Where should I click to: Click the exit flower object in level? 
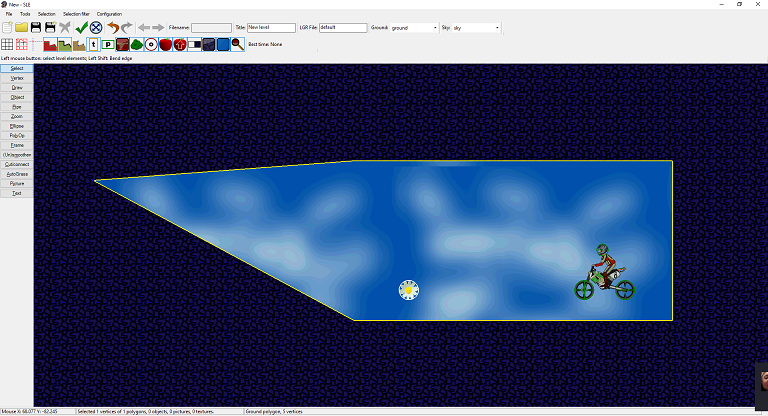click(408, 290)
